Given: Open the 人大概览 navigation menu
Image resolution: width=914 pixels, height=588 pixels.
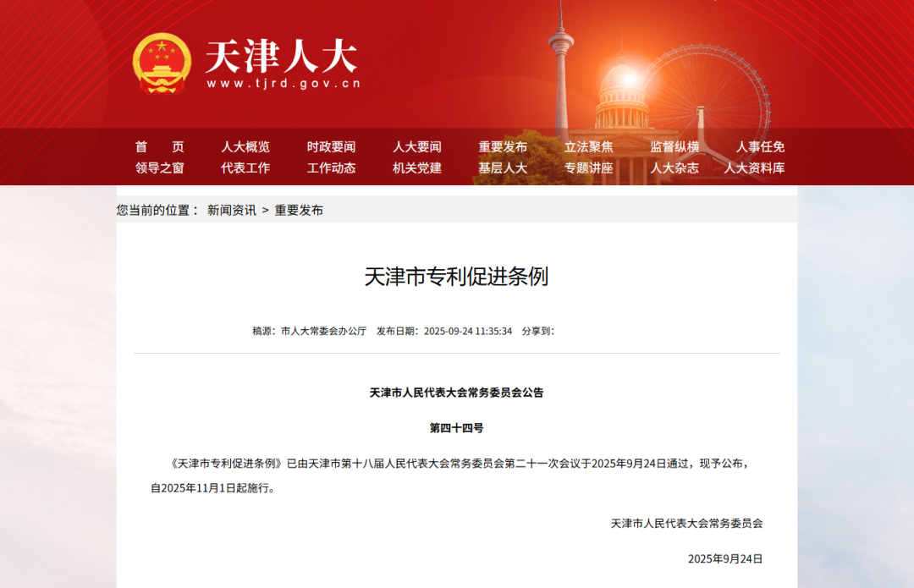Looking at the screenshot, I should pos(245,146).
